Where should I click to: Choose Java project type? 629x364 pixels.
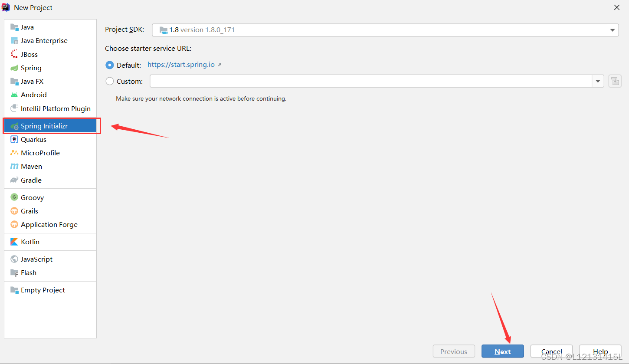[50, 27]
